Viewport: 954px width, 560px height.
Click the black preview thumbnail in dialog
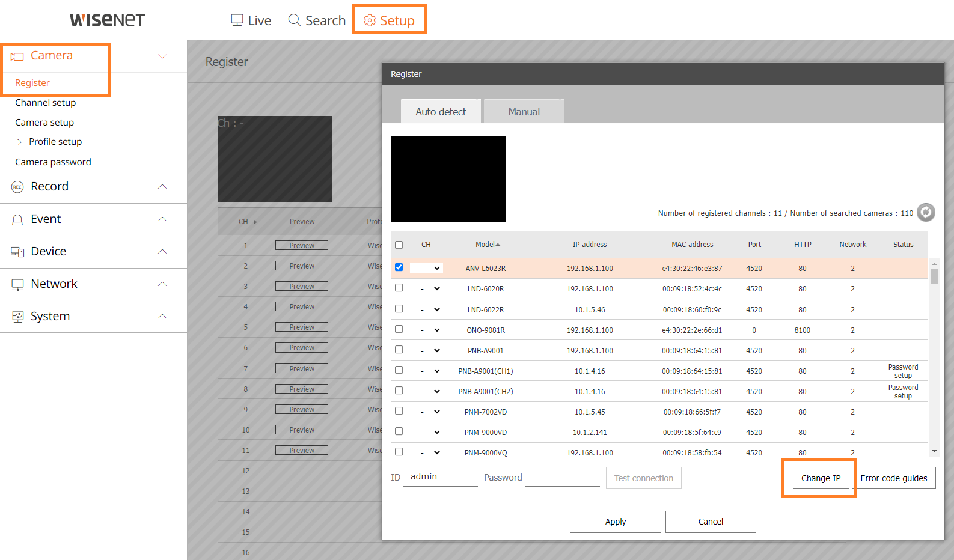coord(448,179)
